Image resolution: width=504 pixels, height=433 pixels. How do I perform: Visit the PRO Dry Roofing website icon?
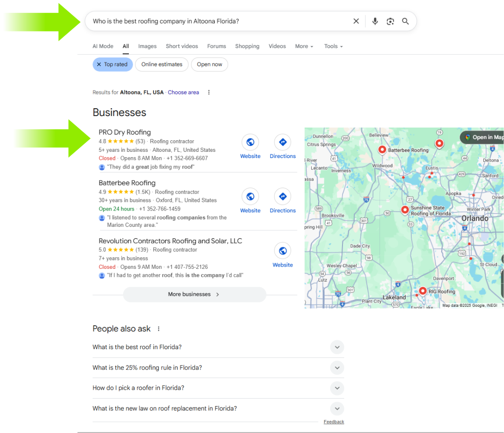pyautogui.click(x=250, y=142)
